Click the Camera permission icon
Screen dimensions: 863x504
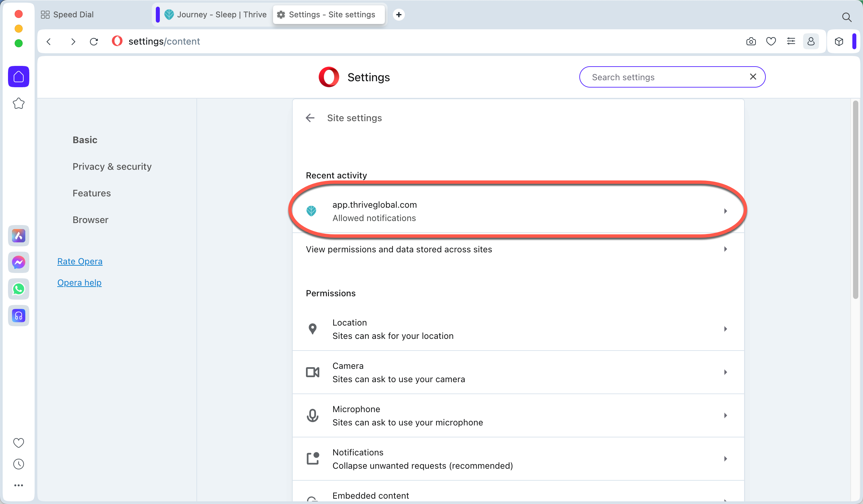(312, 372)
